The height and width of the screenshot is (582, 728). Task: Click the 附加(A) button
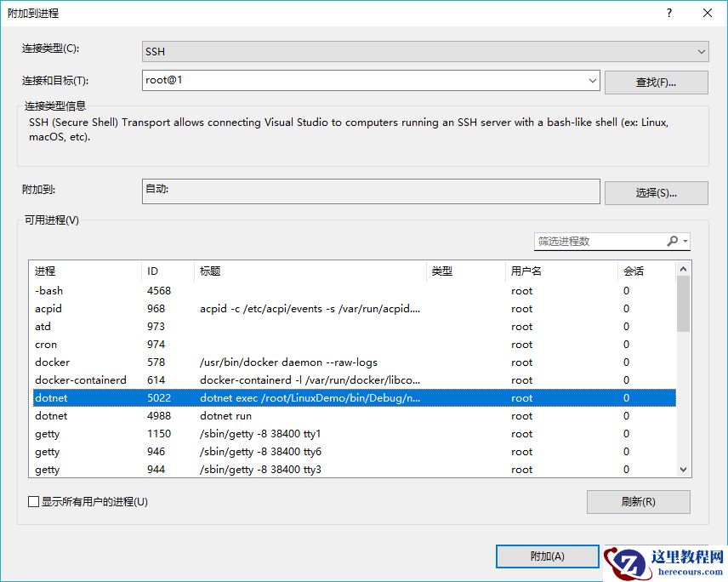point(548,556)
